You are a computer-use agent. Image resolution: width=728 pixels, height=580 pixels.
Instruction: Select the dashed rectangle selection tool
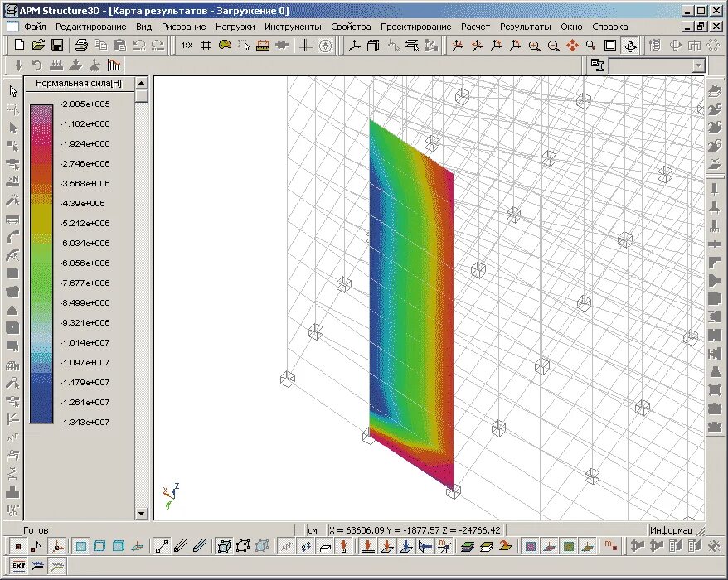12,109
